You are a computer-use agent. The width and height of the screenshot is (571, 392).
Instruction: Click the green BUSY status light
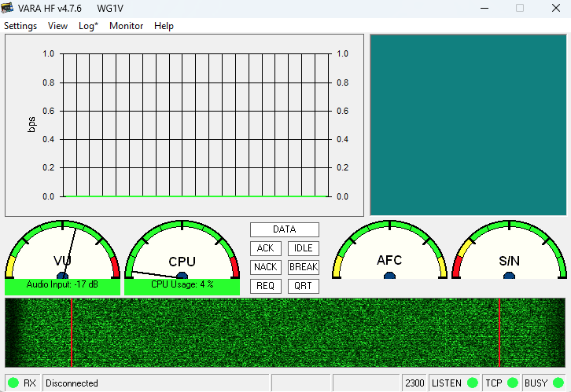click(558, 383)
